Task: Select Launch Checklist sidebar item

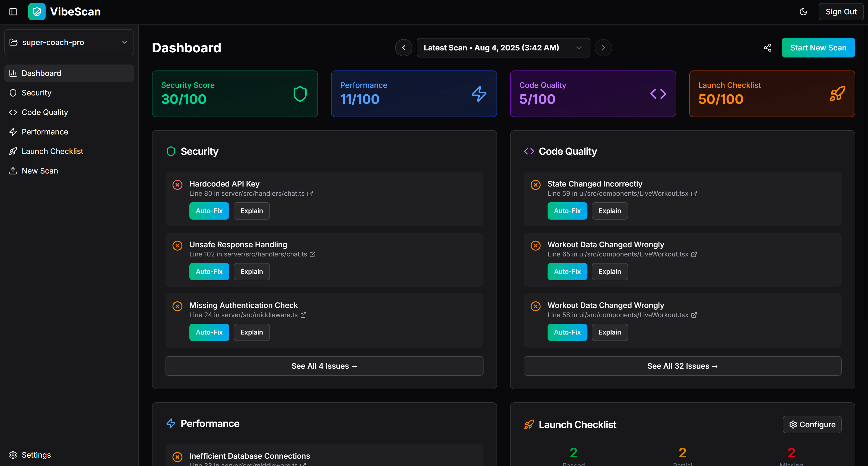Action: point(52,151)
